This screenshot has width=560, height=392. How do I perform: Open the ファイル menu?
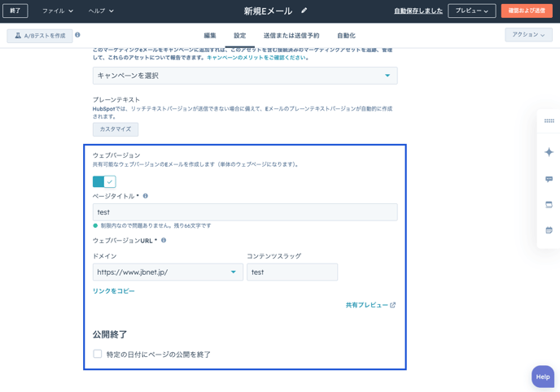pyautogui.click(x=57, y=11)
